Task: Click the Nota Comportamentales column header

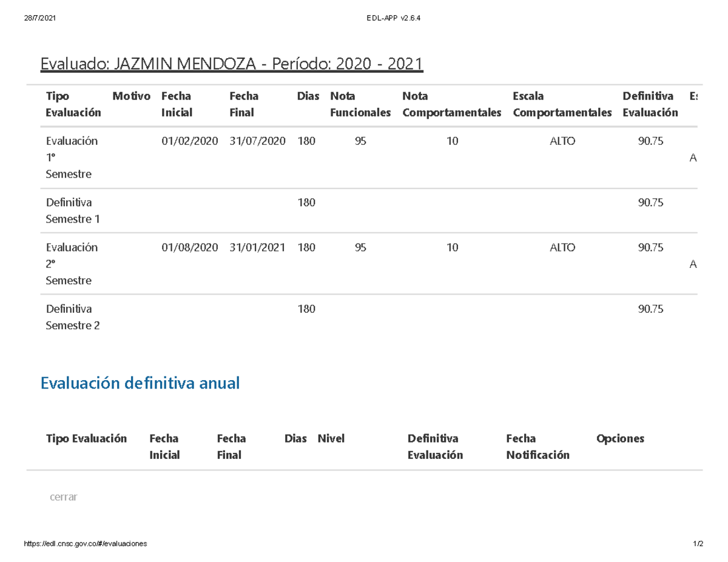Action: 451,104
